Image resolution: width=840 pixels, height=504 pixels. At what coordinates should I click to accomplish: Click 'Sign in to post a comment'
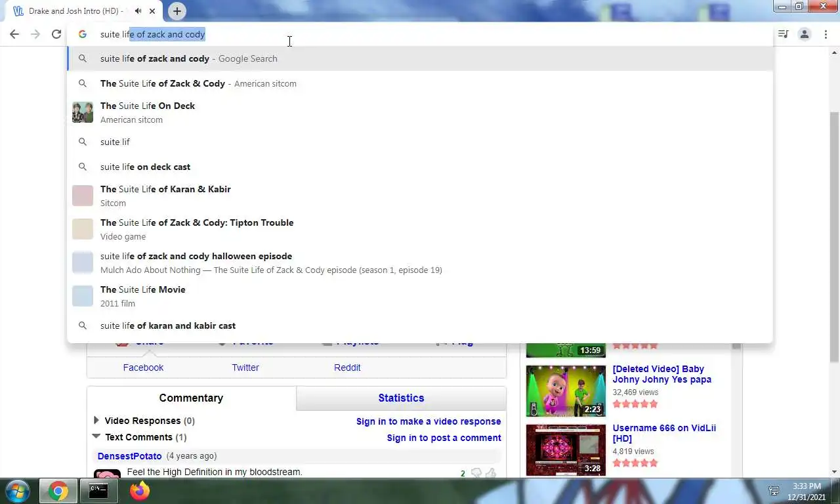click(444, 438)
